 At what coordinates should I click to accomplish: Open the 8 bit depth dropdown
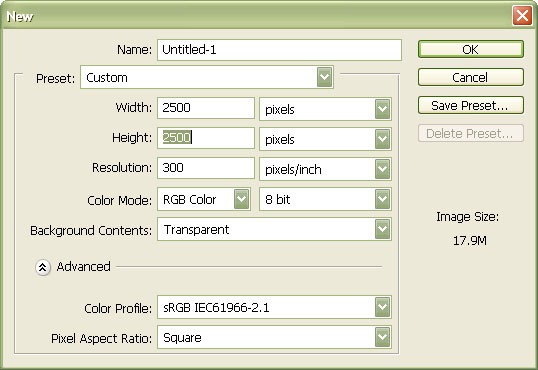[x=325, y=199]
